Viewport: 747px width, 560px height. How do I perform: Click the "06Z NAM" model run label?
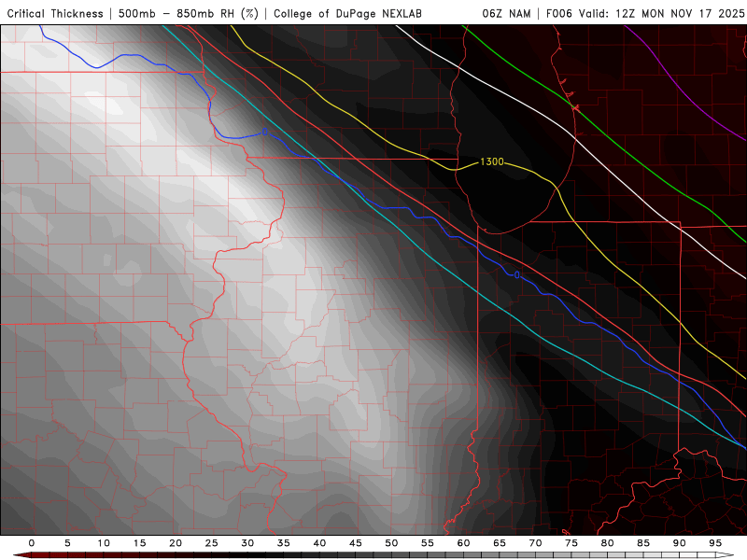(x=506, y=14)
